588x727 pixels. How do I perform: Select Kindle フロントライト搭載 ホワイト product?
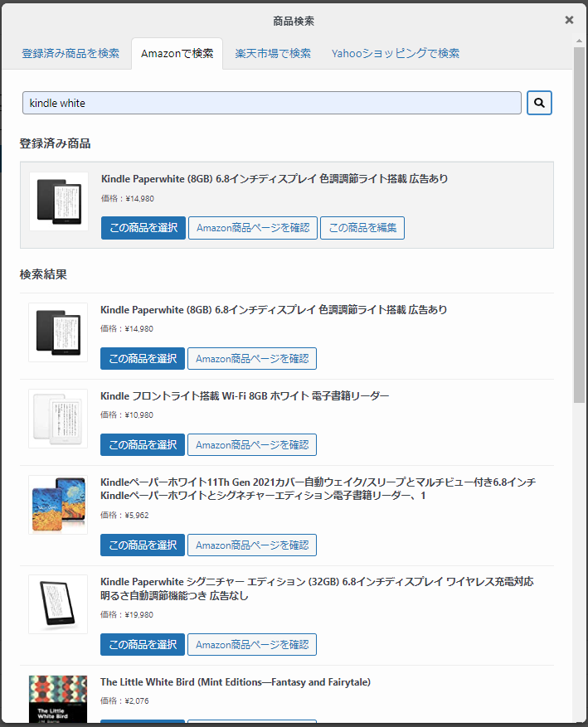143,444
